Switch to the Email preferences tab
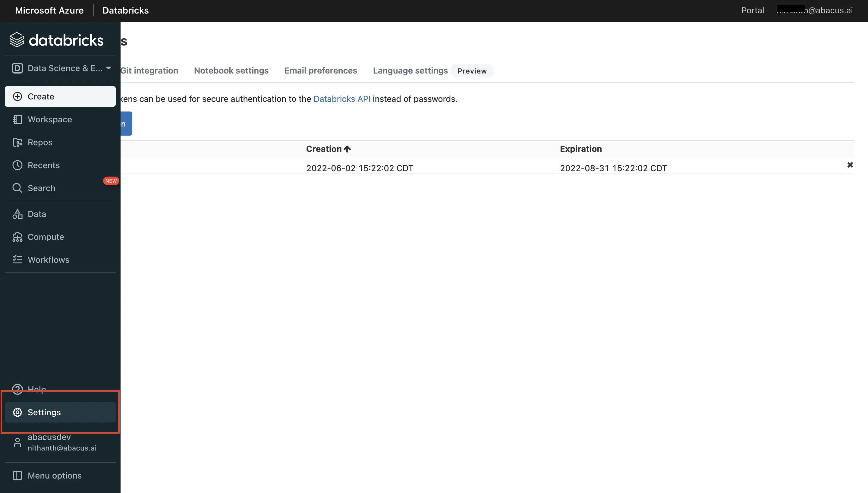868x493 pixels. [321, 71]
